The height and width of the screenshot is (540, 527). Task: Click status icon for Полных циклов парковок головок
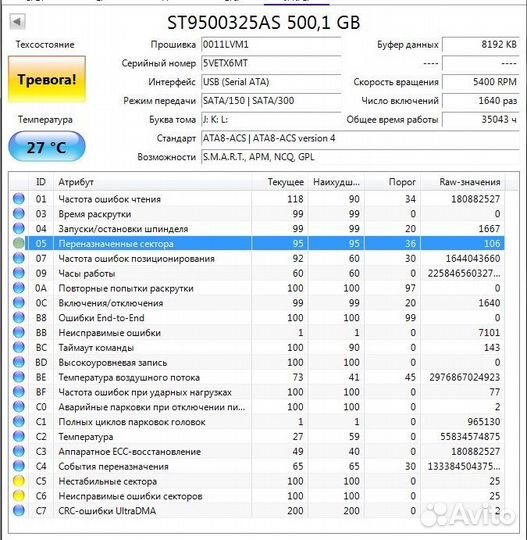tap(19, 422)
